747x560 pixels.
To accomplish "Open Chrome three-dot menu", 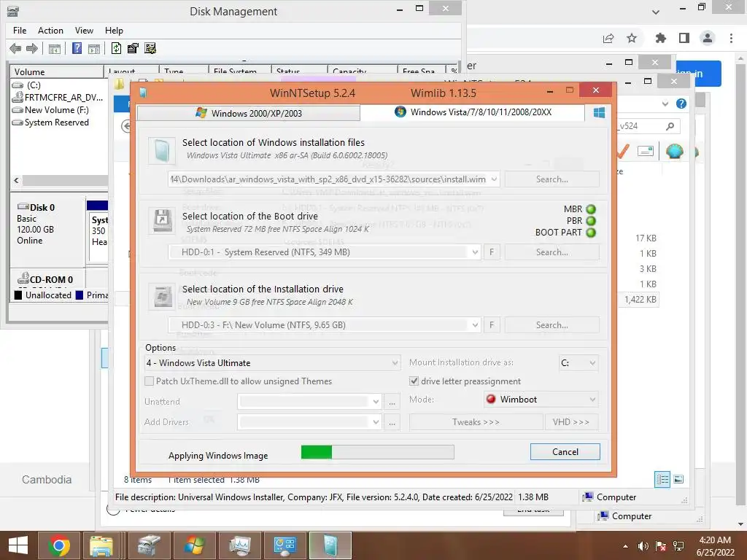I will (731, 38).
